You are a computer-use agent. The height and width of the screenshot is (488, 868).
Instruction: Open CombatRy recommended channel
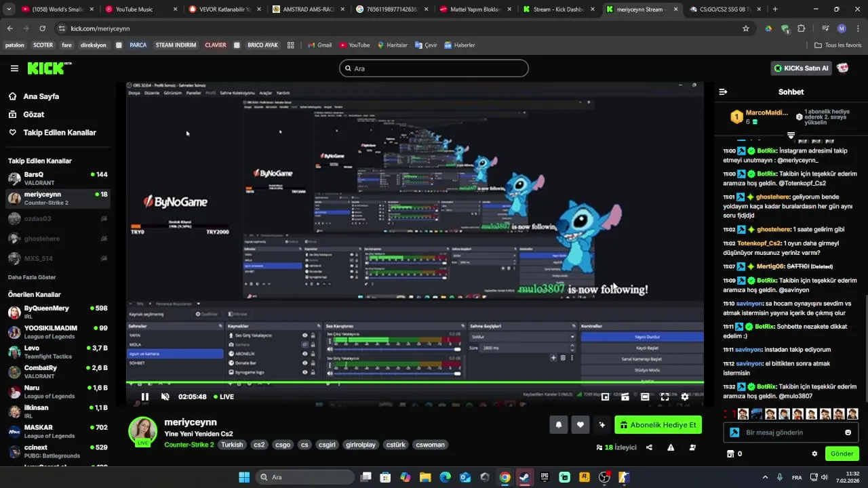57,372
